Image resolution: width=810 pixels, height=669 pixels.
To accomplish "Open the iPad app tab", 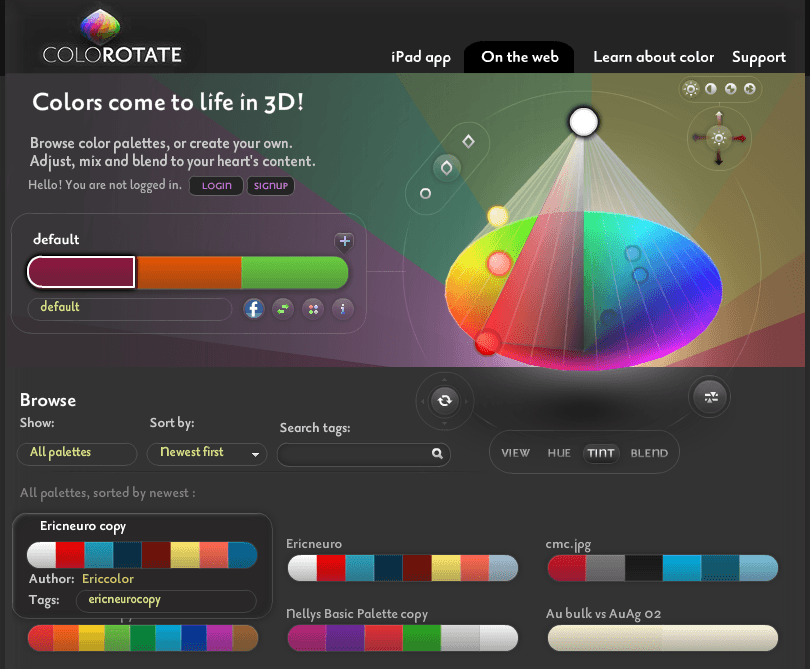I will point(421,57).
